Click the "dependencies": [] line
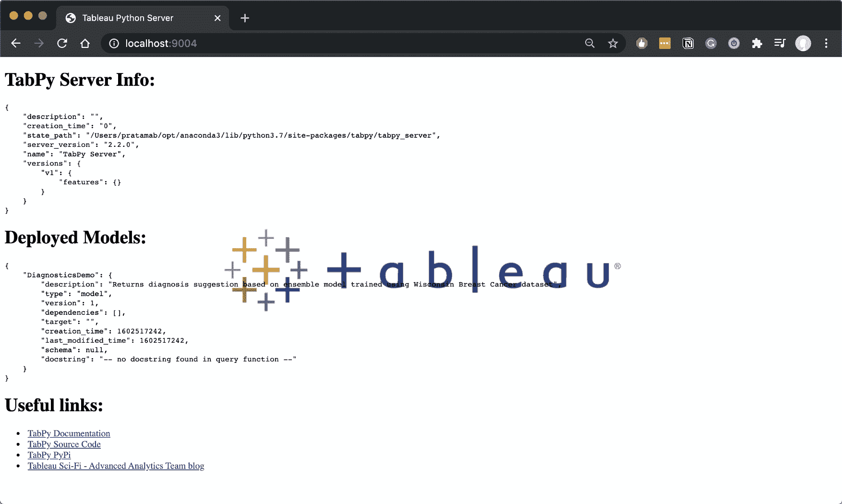842x504 pixels. tap(84, 312)
